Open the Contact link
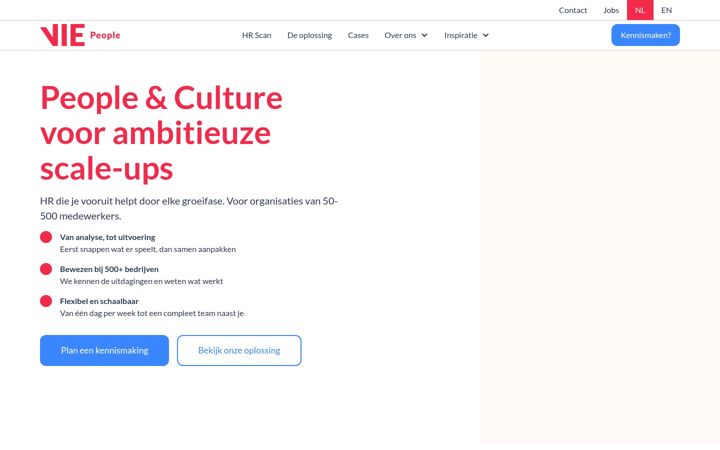Screen dimensions: 720x450 573,10
